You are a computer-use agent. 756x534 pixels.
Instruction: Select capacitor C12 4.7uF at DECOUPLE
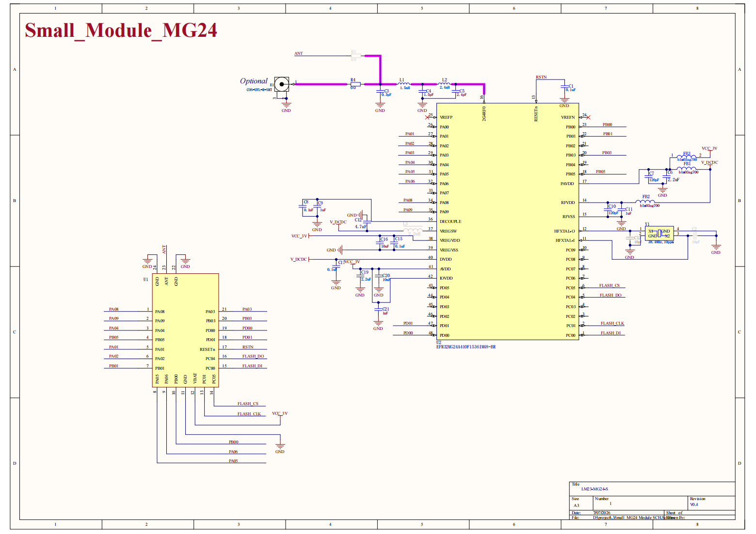point(367,222)
